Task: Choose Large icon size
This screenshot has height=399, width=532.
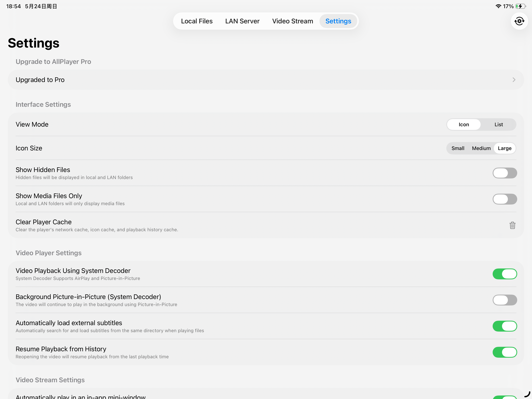Action: point(504,148)
